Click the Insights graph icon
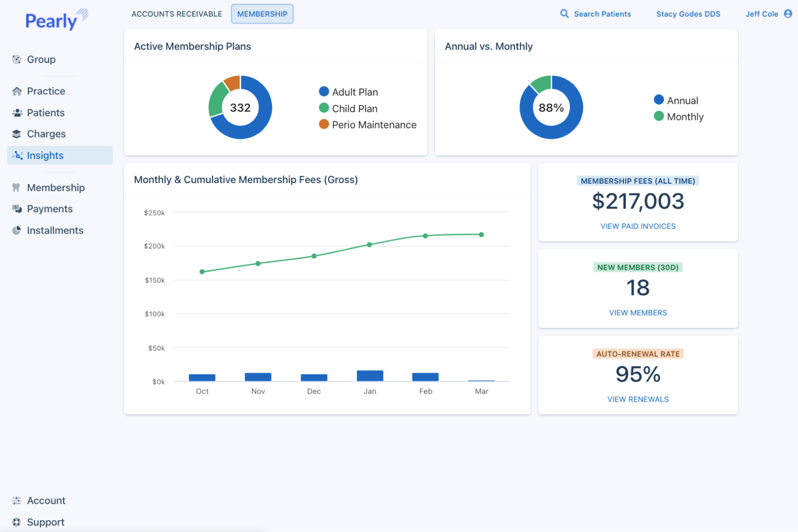The width and height of the screenshot is (798, 532). tap(17, 155)
